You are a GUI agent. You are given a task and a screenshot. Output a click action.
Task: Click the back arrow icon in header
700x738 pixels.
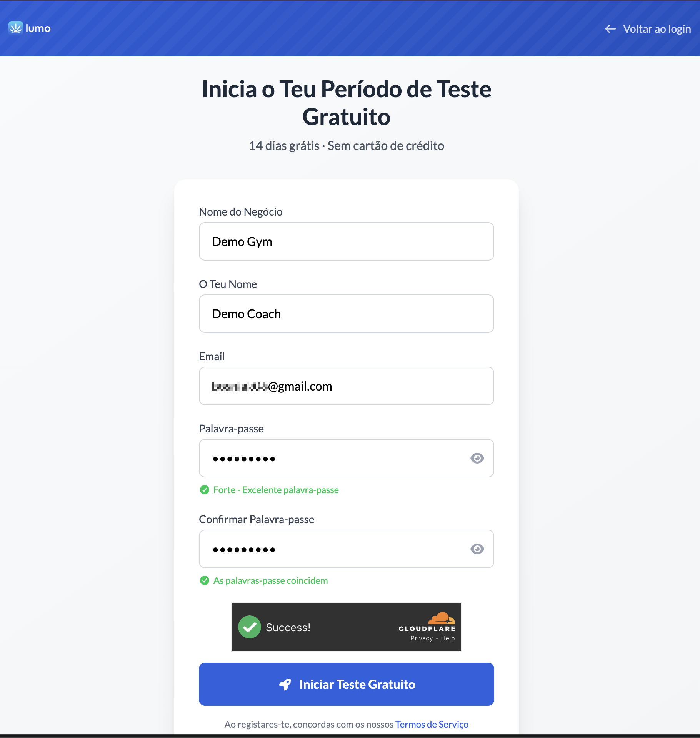(x=610, y=29)
